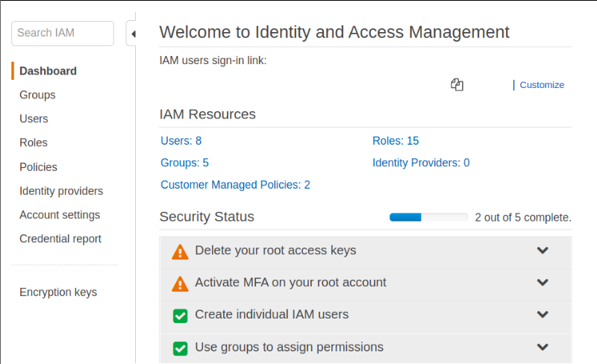Open Groups in the sidebar
Viewport: 597px width, 364px height.
point(37,95)
